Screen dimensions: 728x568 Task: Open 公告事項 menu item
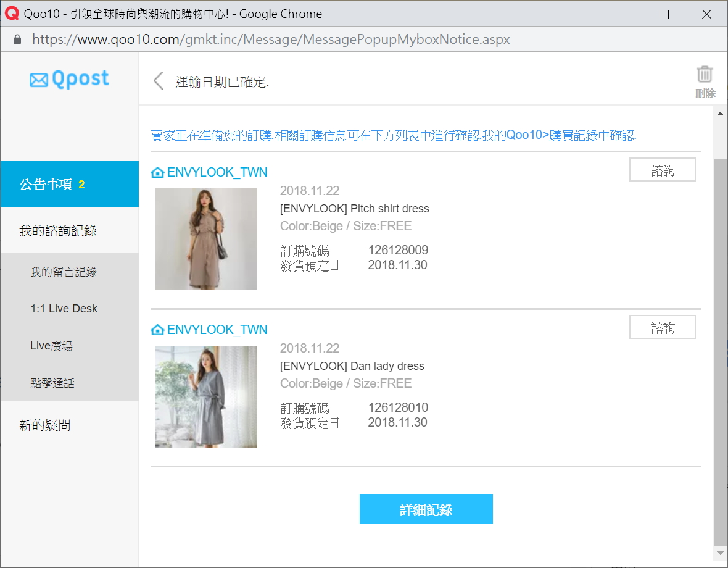point(70,184)
